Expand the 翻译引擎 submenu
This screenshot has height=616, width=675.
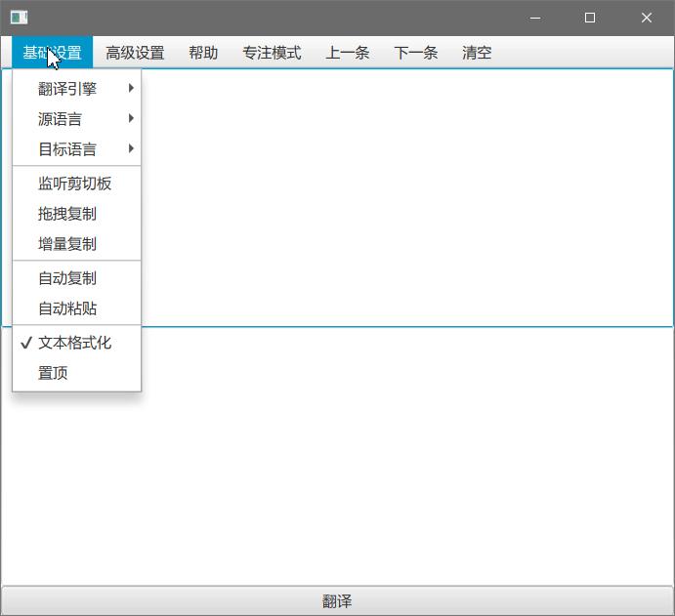click(76, 89)
